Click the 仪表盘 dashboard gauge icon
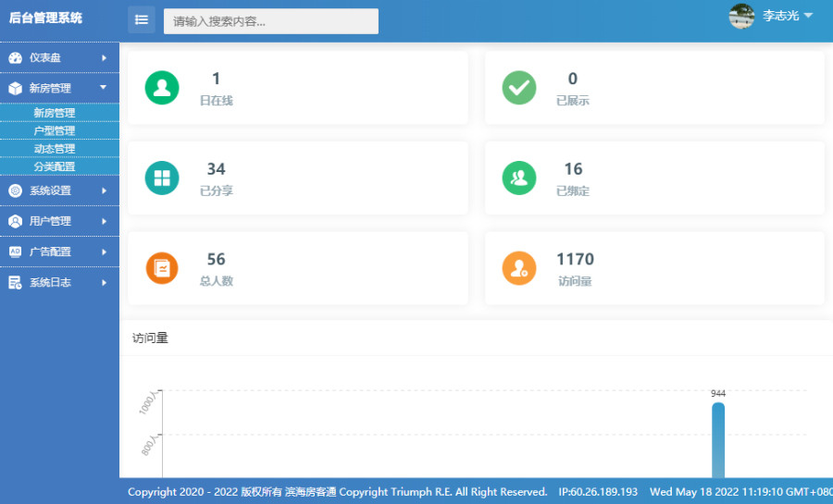This screenshot has height=504, width=833. tap(16, 58)
